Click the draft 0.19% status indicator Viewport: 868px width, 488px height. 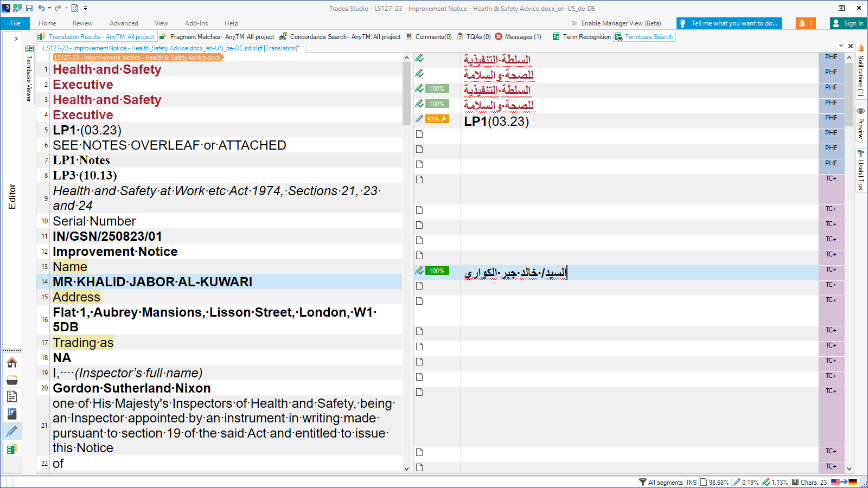tap(746, 482)
